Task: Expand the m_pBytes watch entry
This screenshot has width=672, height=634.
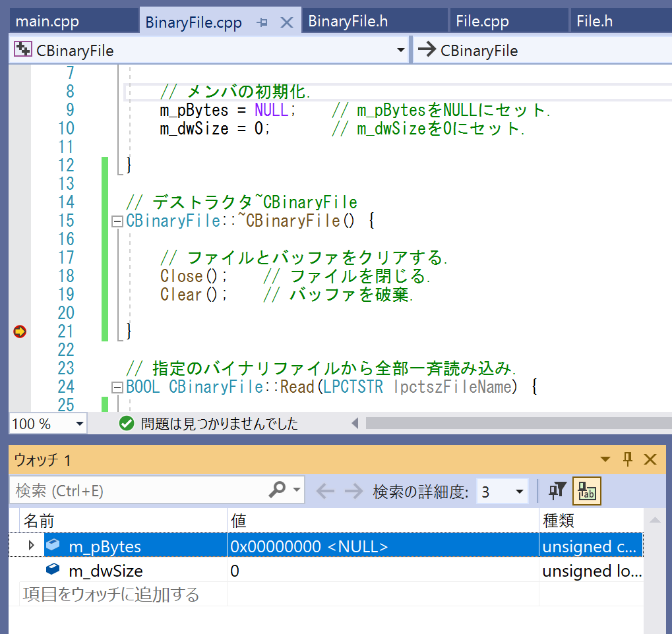Action: click(31, 545)
